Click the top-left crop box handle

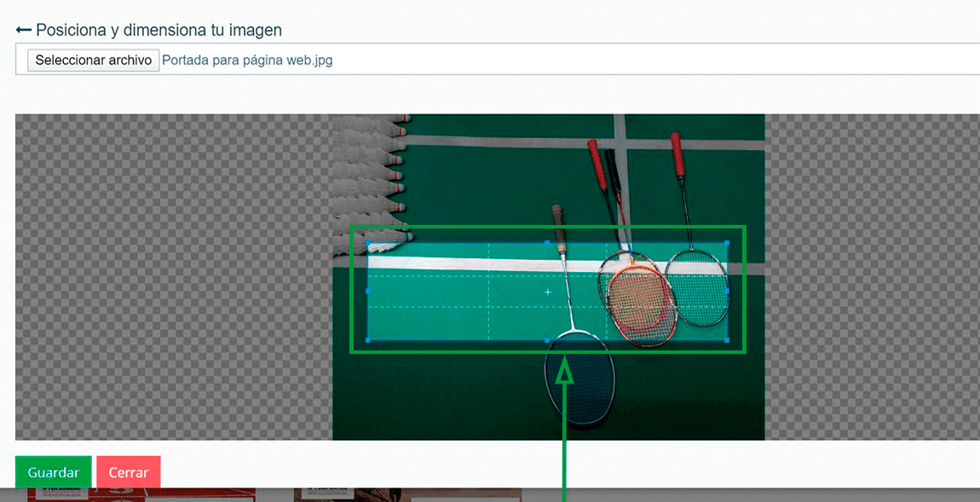367,243
